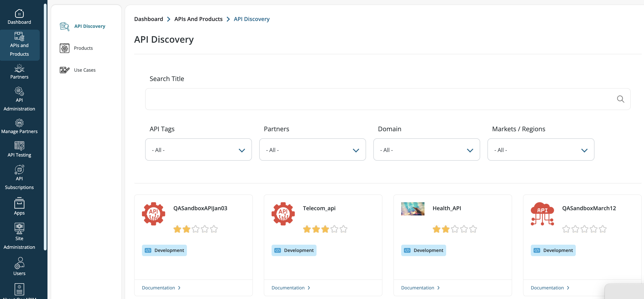Open the Apps box icon
The width and height of the screenshot is (644, 299).
tap(19, 203)
